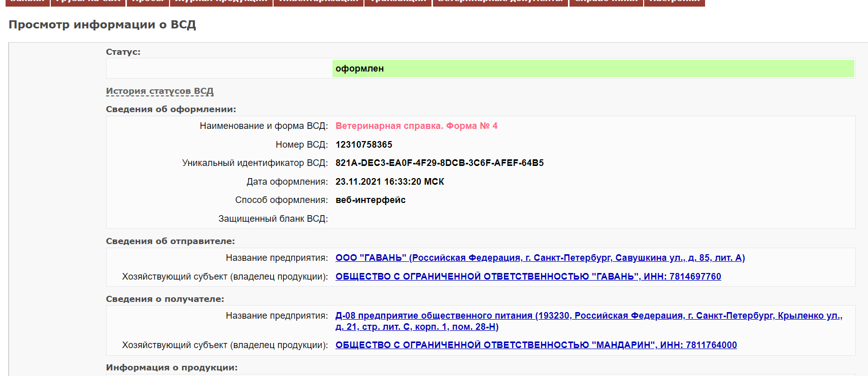Open the Грузы на СВХ tab
This screenshot has width=868, height=376.
(88, 2)
